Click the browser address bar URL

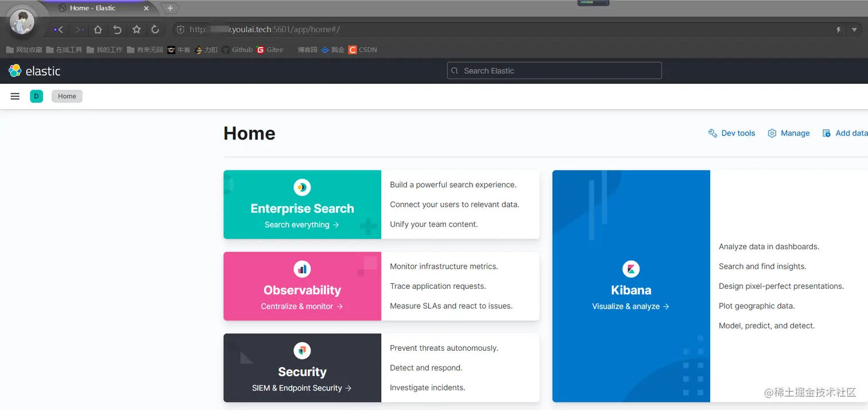click(265, 29)
